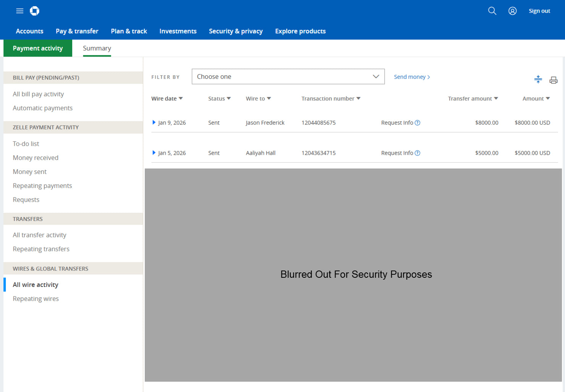Screen dimensions: 565x392
Task: Click the Sign out button
Action: pos(539,11)
